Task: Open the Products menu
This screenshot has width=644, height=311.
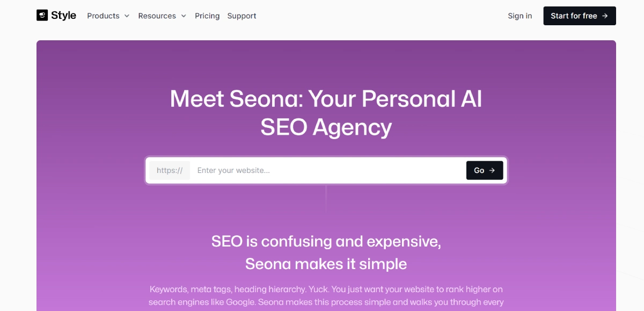Action: pyautogui.click(x=103, y=16)
